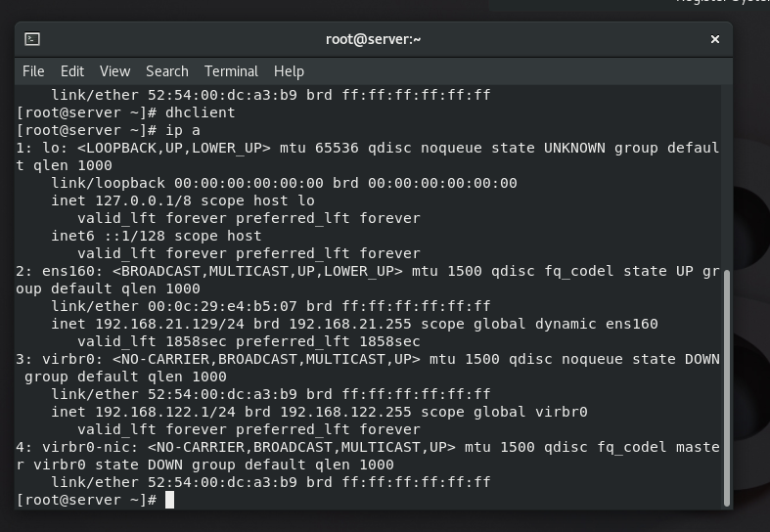Open the Search menu
This screenshot has height=532, width=770.
click(167, 71)
